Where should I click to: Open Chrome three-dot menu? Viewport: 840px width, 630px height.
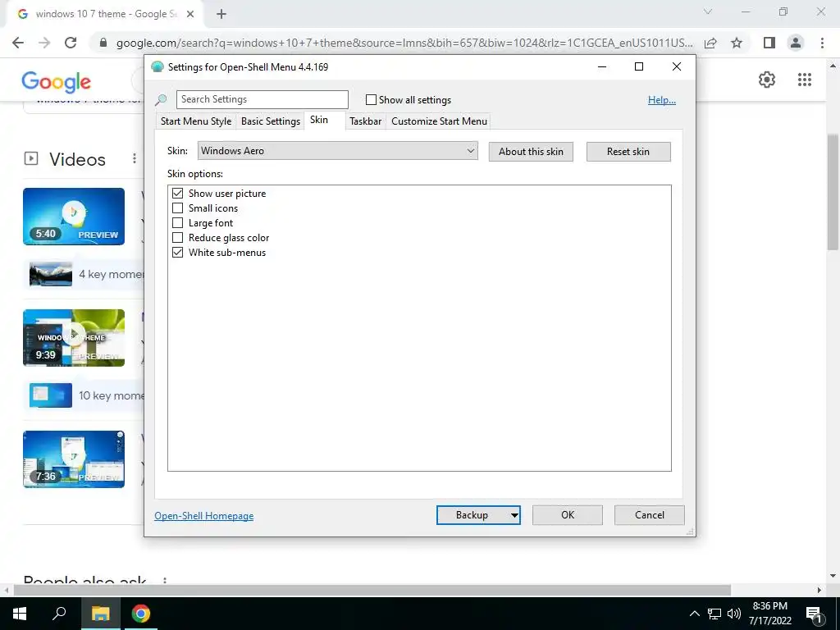(x=822, y=43)
